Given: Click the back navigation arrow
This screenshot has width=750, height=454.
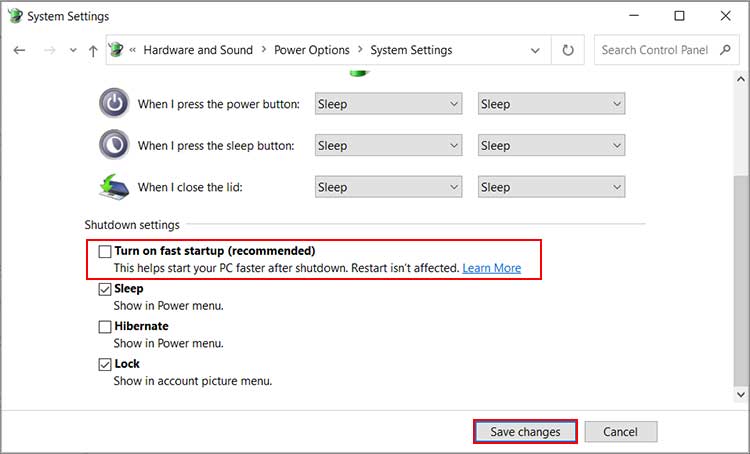Looking at the screenshot, I should pos(20,50).
